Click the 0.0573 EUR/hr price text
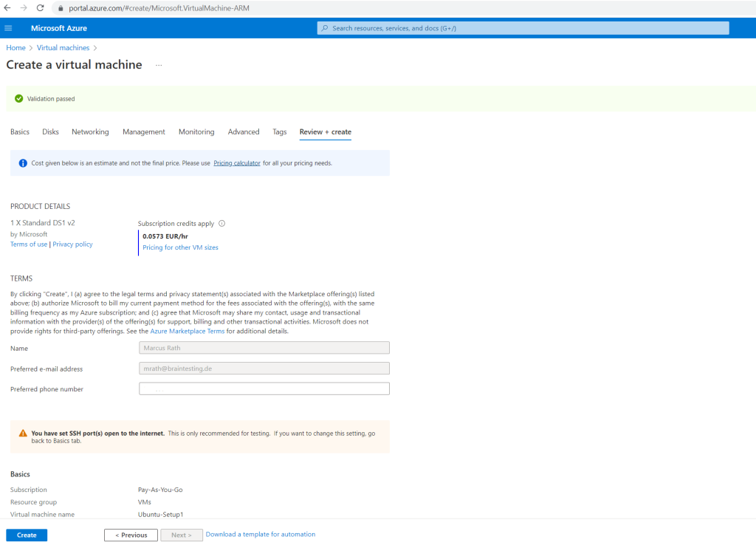Image resolution: width=756 pixels, height=548 pixels. coord(165,236)
